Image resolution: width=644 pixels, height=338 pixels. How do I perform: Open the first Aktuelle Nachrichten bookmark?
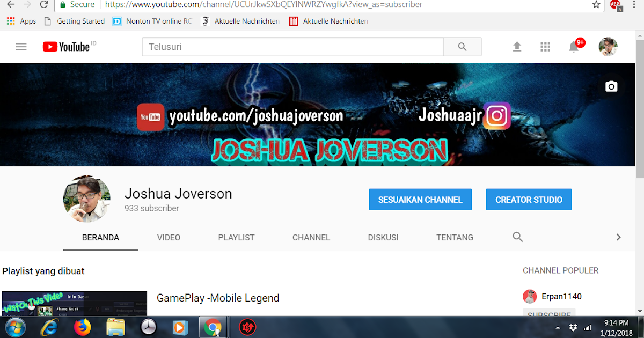click(240, 21)
